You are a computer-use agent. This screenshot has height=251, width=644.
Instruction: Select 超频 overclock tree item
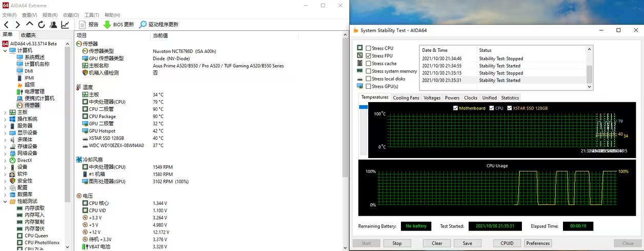(30, 85)
